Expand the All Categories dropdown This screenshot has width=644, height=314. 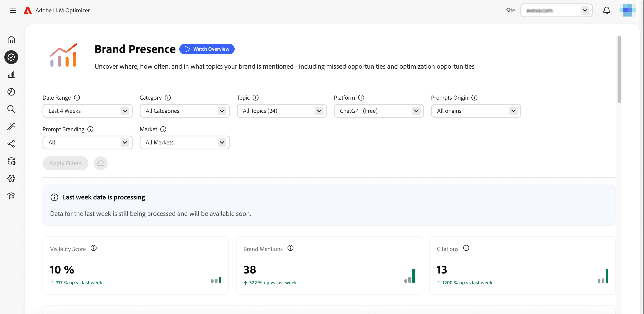click(x=185, y=111)
